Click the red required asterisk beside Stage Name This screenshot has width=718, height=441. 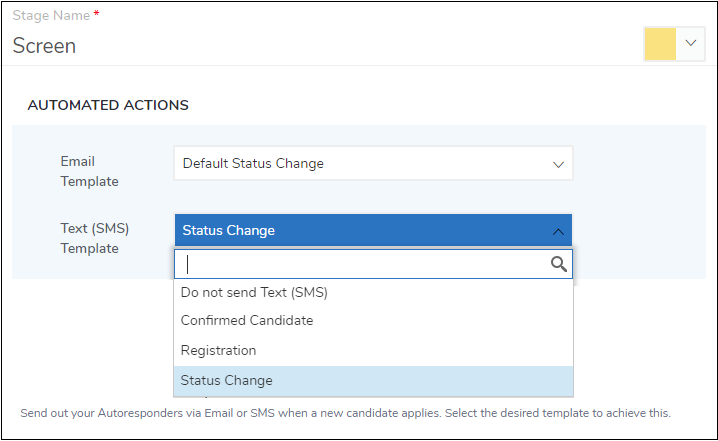pos(94,15)
